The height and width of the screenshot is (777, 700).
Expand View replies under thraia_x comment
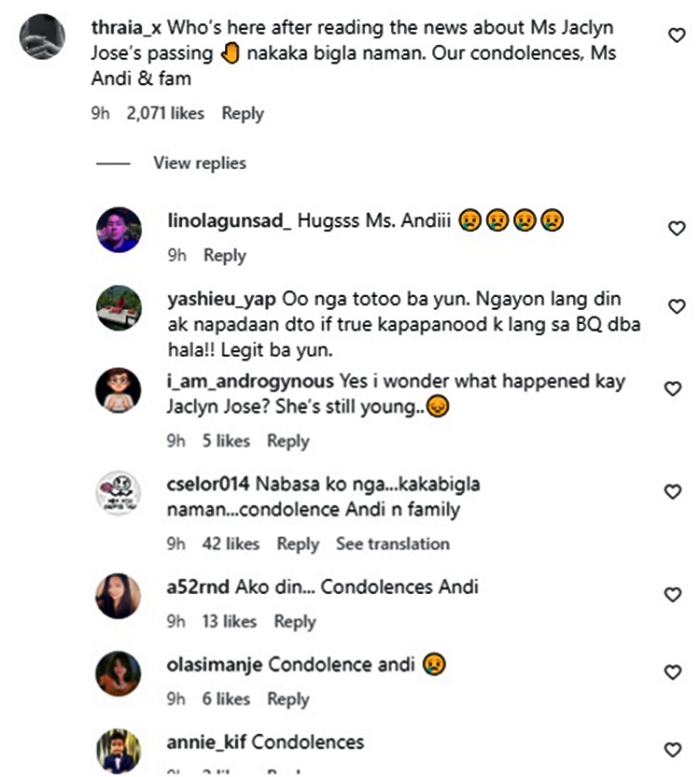coord(199,162)
